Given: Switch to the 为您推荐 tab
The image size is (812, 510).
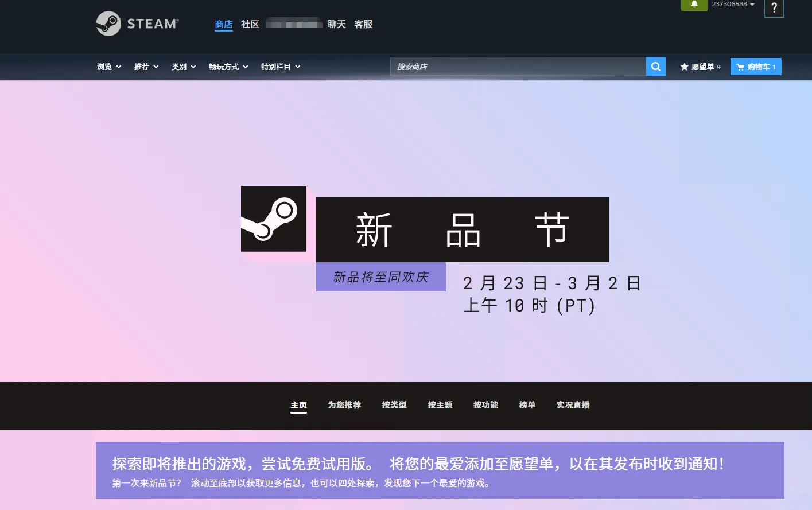Looking at the screenshot, I should (344, 405).
